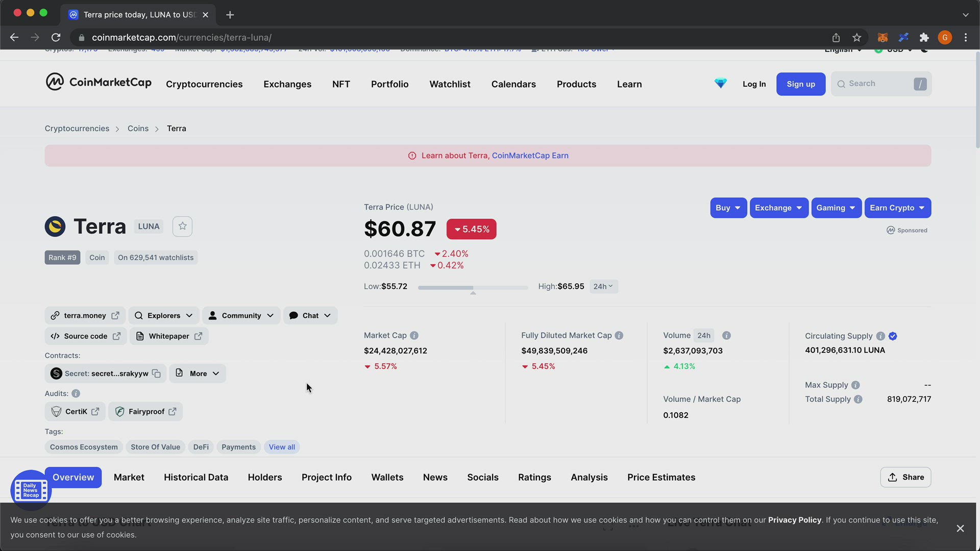Copy the Secret contract address
Image resolution: width=980 pixels, height=551 pixels.
click(x=156, y=373)
